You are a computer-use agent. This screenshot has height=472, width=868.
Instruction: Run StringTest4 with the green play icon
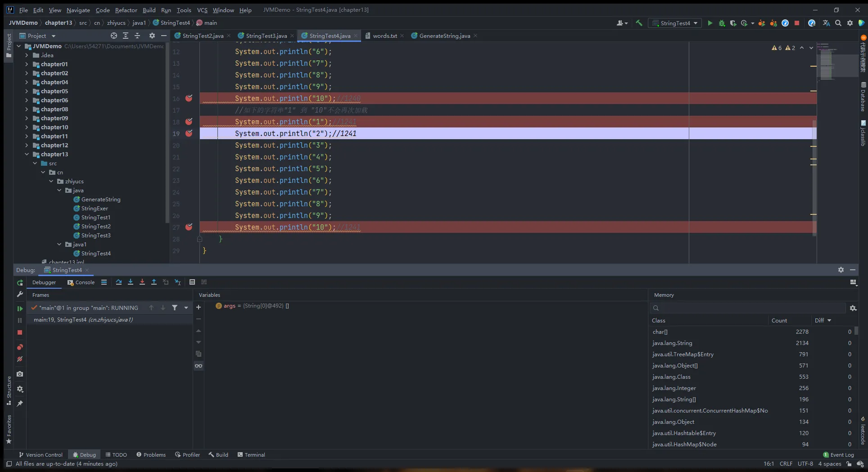[710, 23]
